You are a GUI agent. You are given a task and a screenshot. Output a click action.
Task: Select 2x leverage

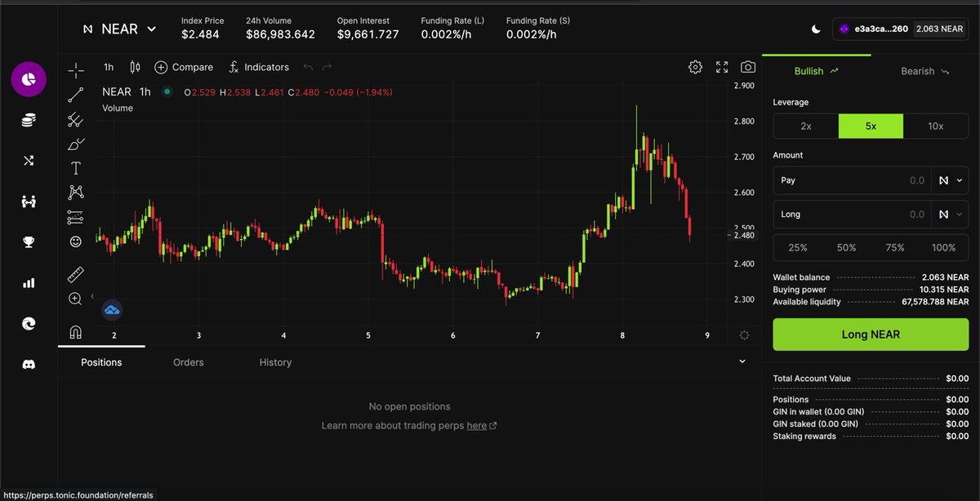coord(806,126)
